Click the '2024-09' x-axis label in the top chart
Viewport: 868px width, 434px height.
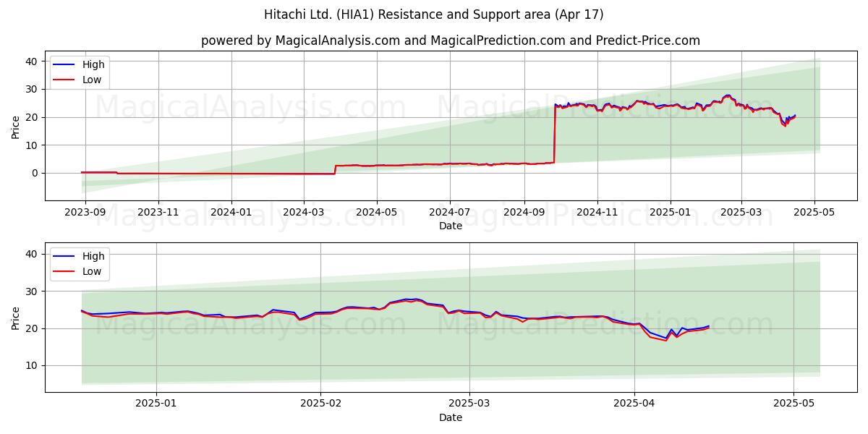coord(524,212)
